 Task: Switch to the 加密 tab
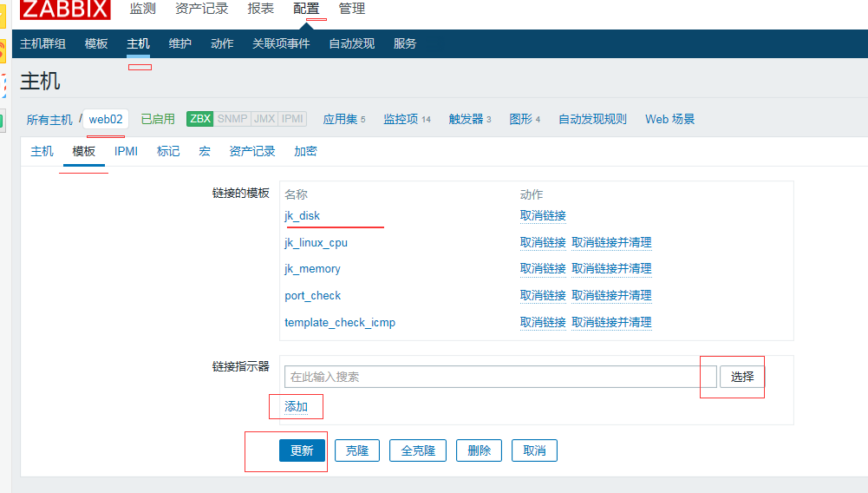pyautogui.click(x=305, y=151)
